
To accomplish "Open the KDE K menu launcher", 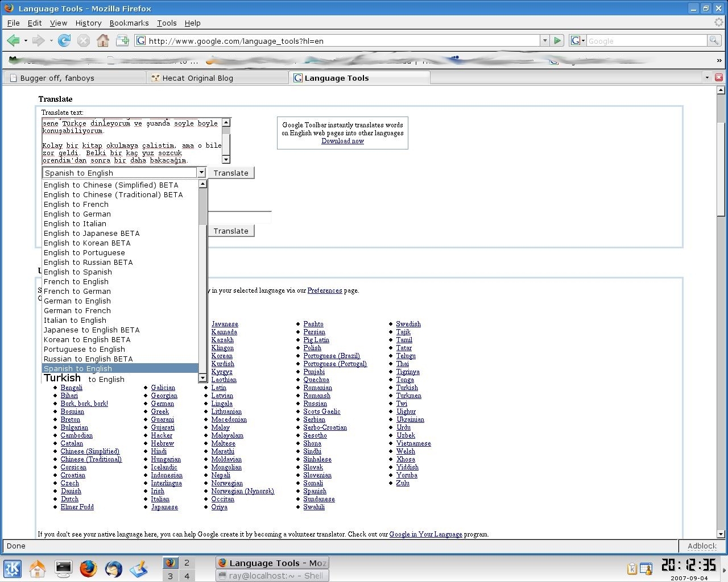I will click(x=13, y=568).
